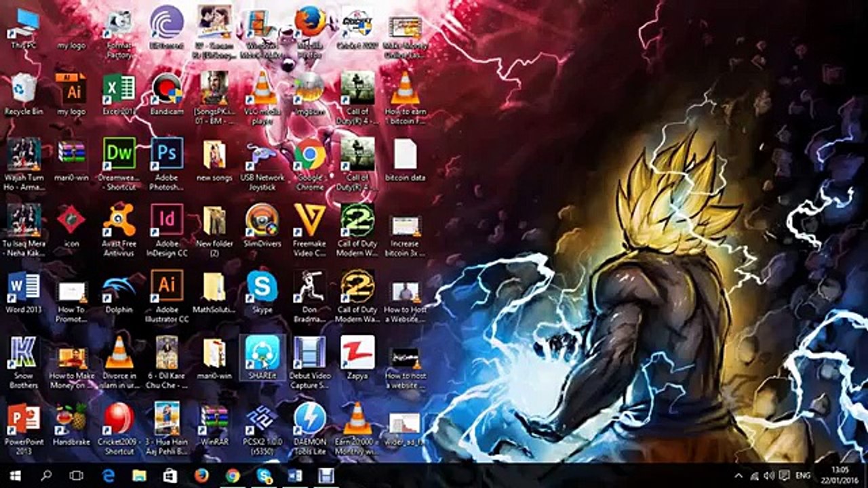
Task: Open the USB Network Joystick shortcut
Action: (x=262, y=164)
